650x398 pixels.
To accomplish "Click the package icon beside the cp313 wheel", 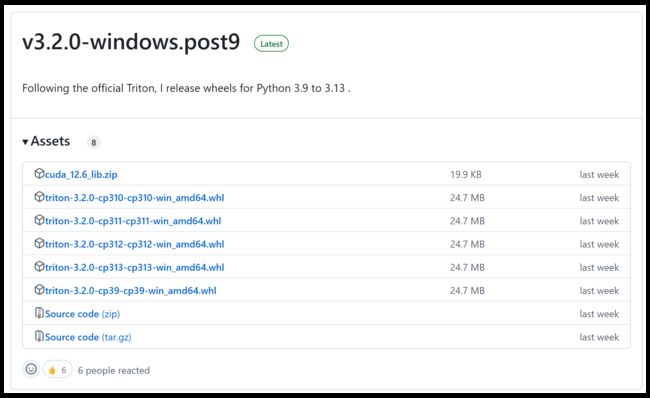I will tap(39, 267).
